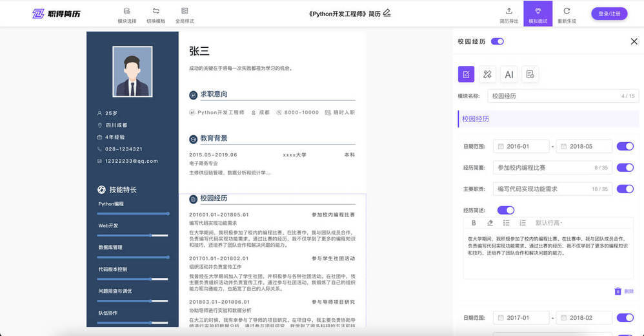
Task: Click 简历导出 export resume icon
Action: [509, 16]
